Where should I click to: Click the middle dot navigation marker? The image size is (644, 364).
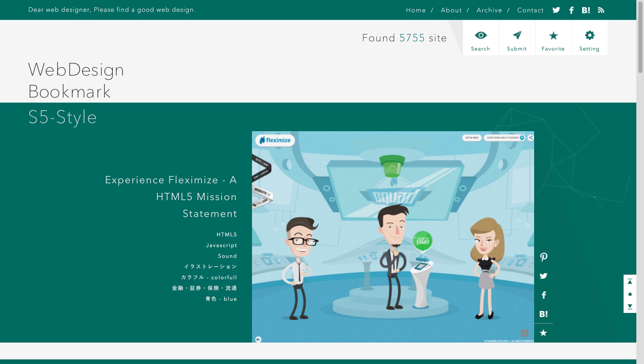pos(629,294)
